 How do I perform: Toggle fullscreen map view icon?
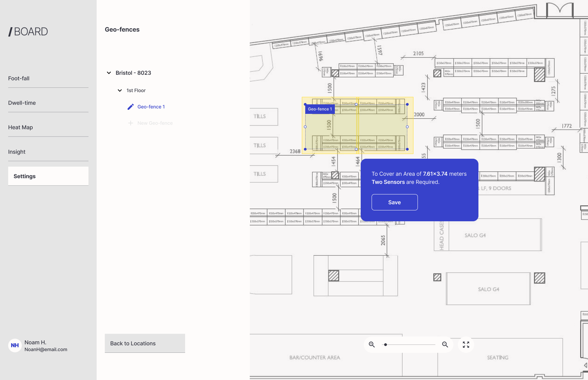466,345
